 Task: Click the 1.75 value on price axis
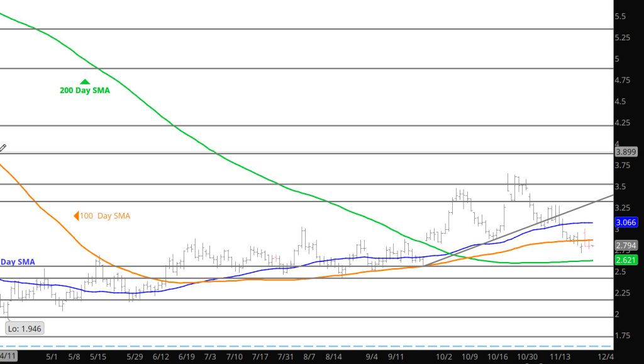623,336
